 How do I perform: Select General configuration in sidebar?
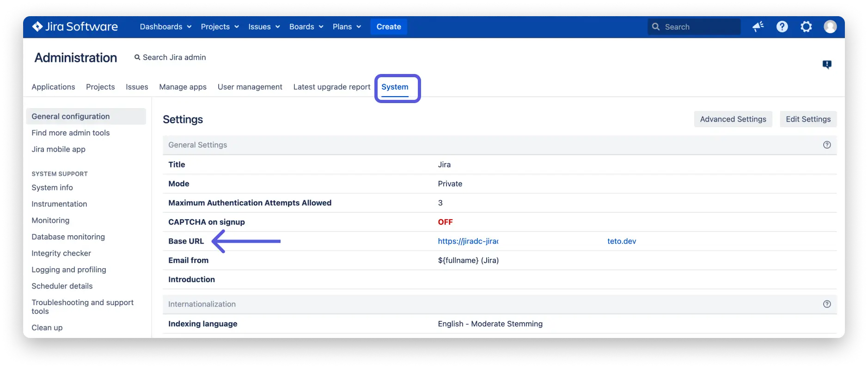86,117
